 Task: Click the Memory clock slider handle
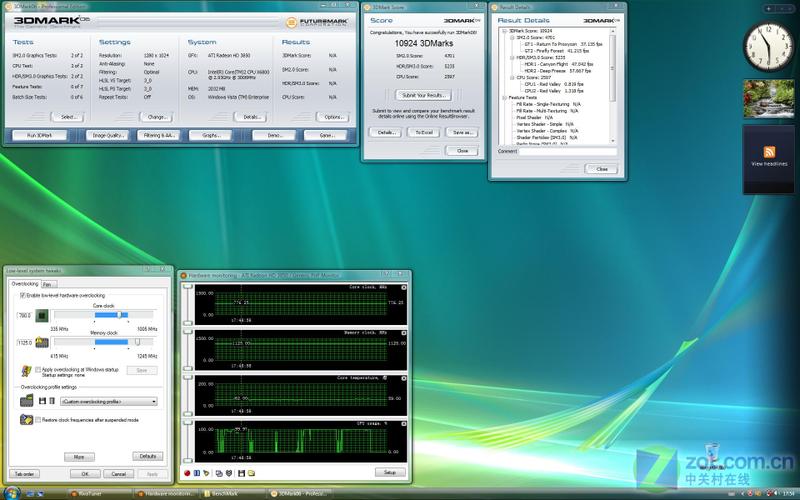(137, 342)
